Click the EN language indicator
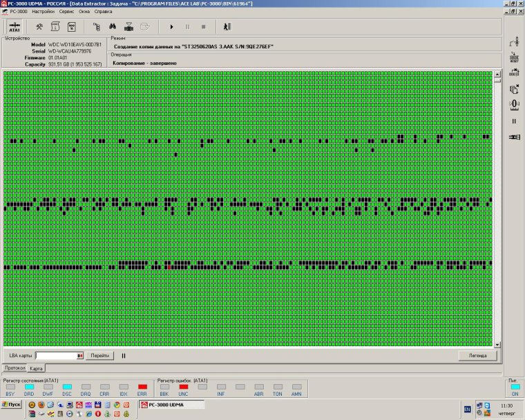Image resolution: width=525 pixels, height=420 pixels. pyautogui.click(x=468, y=409)
